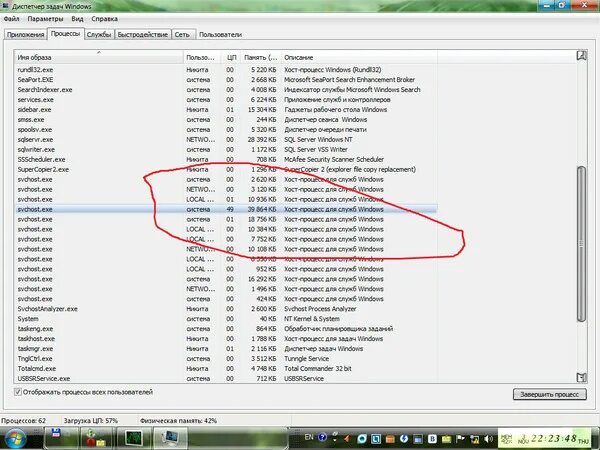The image size is (600, 450).
Task: Click the EN language indicator in the tray
Action: point(309,437)
